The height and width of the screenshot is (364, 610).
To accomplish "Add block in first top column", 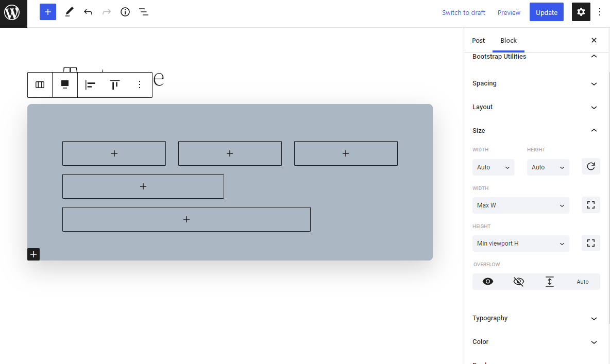I will tap(114, 153).
